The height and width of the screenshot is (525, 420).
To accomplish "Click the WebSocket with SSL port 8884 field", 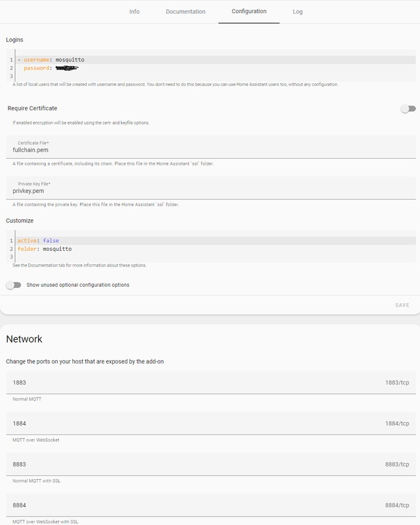I will click(x=197, y=505).
